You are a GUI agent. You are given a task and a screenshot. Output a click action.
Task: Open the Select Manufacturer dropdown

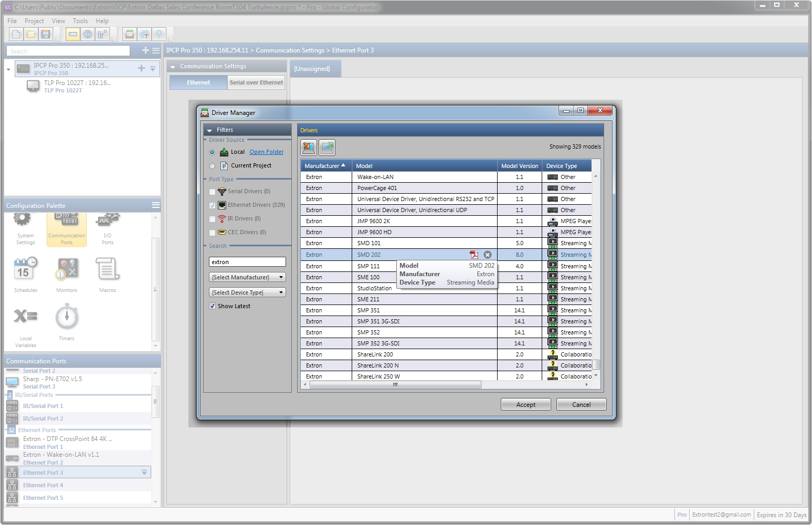coord(247,277)
